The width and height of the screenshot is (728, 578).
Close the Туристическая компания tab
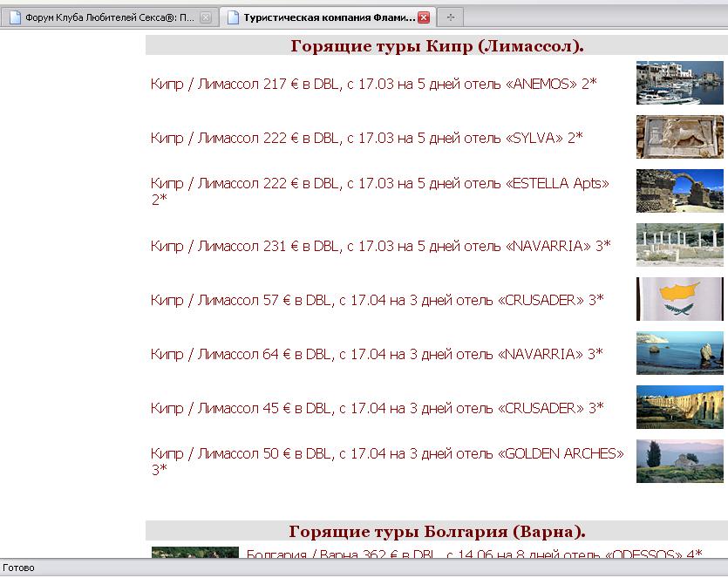[424, 17]
